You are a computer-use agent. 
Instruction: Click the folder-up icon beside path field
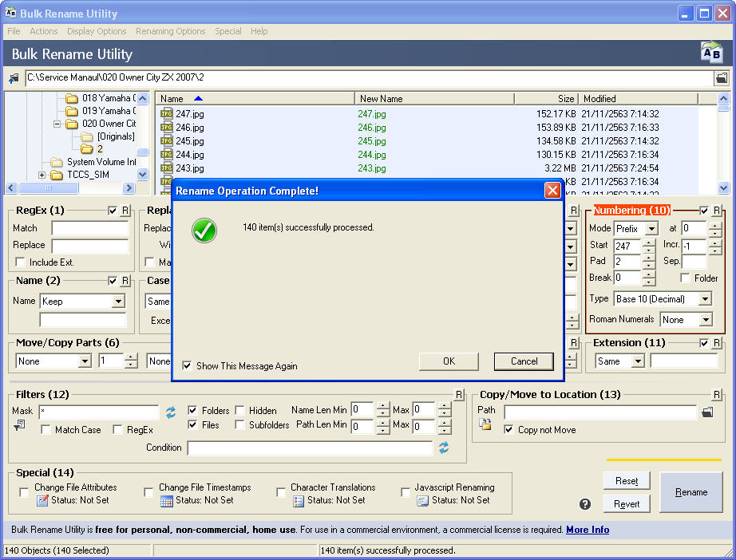[14, 78]
